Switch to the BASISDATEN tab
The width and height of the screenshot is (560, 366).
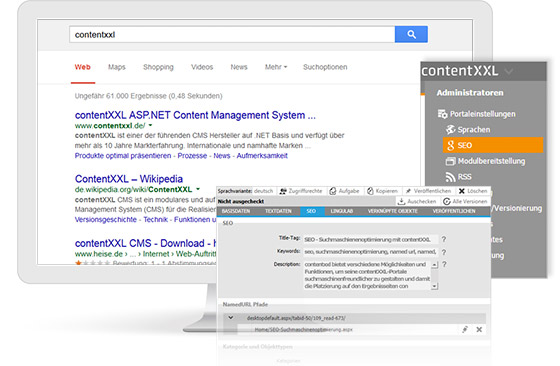236,211
